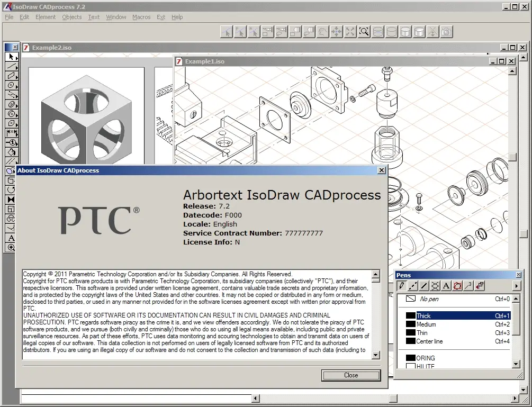
Task: Open the Edit menu
Action: [24, 17]
